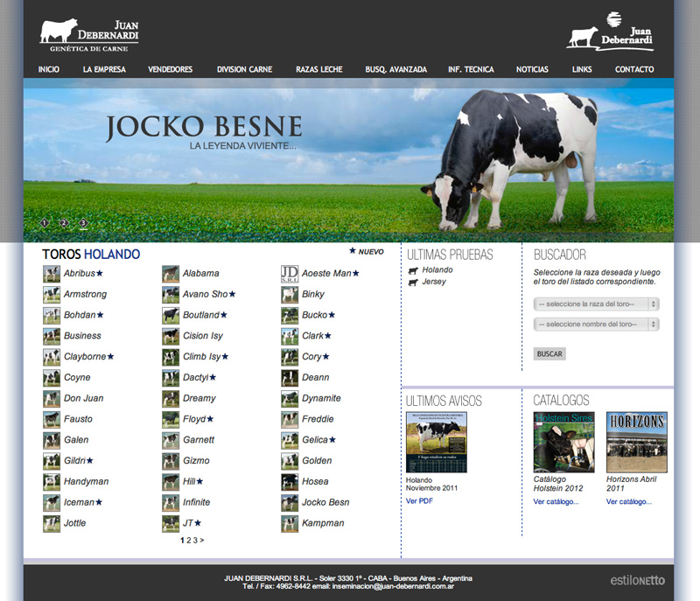Show banner slide number 2
Image resolution: width=700 pixels, height=601 pixels.
(x=64, y=223)
